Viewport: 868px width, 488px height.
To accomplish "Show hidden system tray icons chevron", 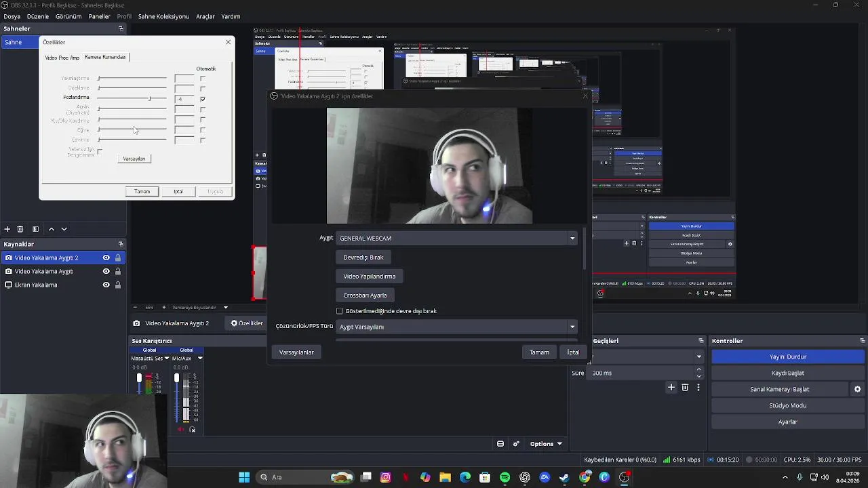I will (785, 477).
